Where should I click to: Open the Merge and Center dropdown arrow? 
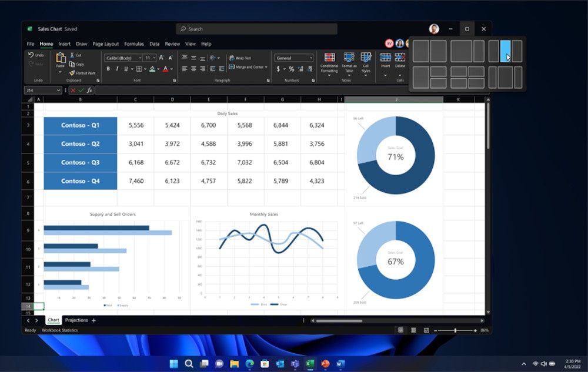coord(266,67)
